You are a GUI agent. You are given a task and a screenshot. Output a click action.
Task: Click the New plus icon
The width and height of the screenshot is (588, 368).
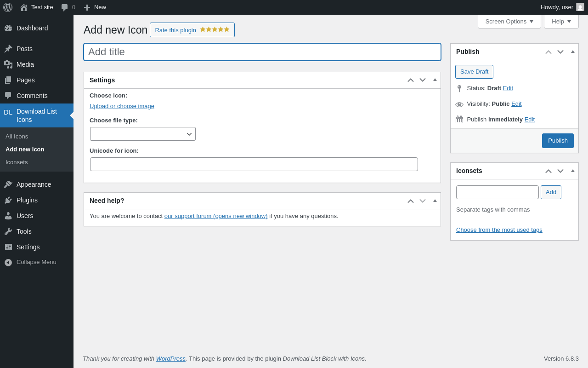pyautogui.click(x=87, y=7)
